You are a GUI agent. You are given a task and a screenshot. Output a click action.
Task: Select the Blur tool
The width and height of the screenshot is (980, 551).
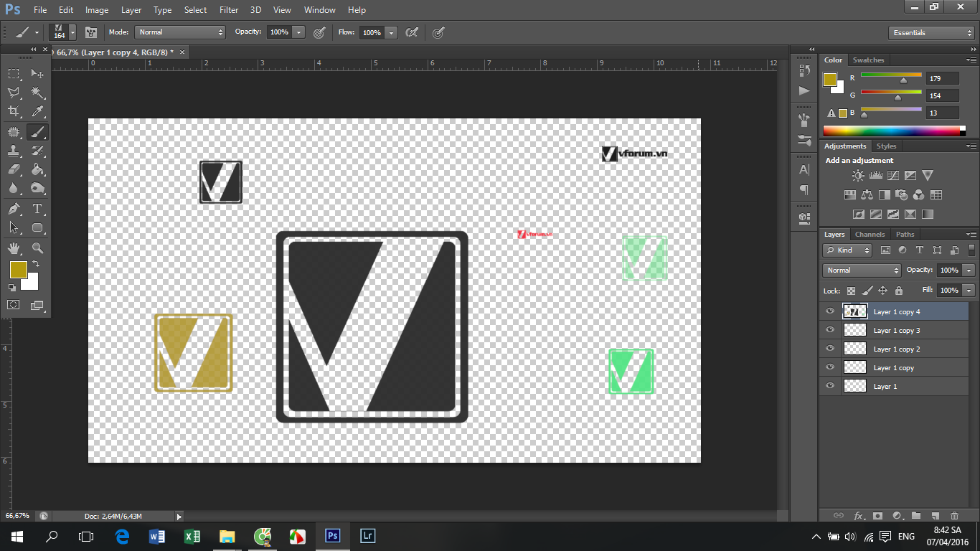click(14, 188)
